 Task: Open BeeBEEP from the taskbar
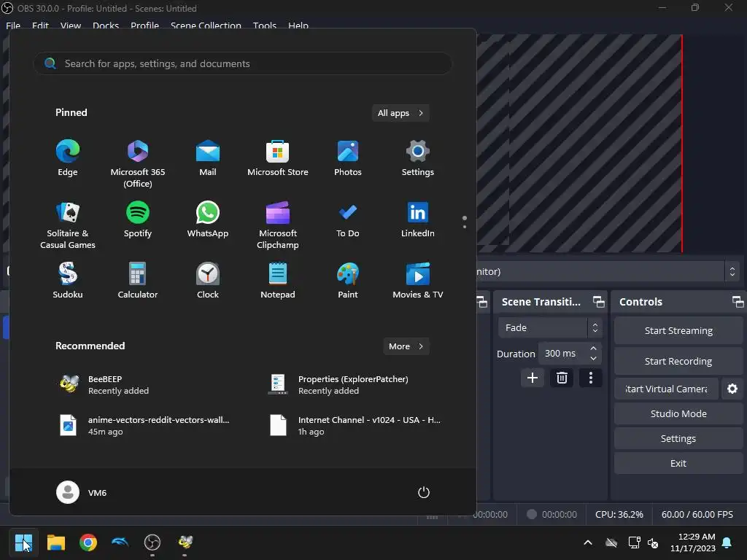(185, 542)
